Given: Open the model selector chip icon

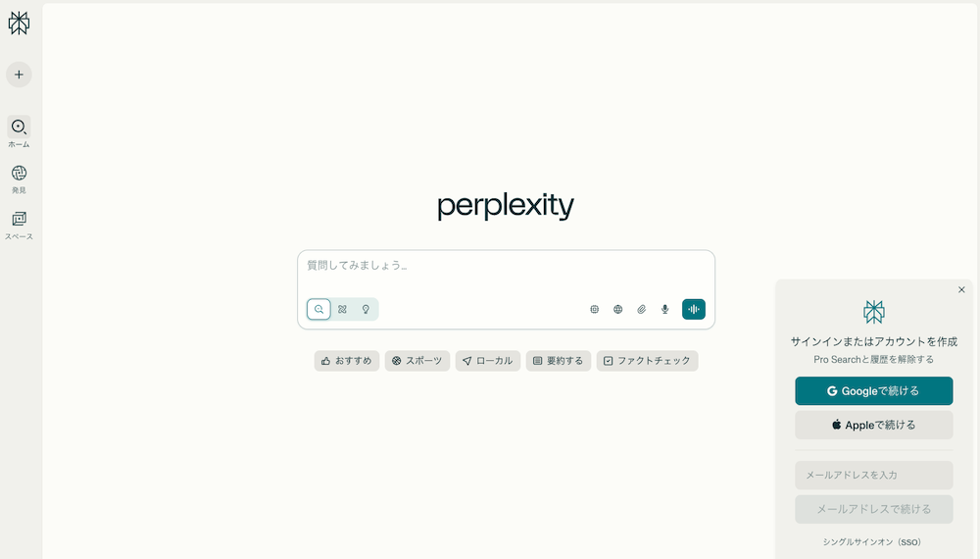Looking at the screenshot, I should (594, 309).
